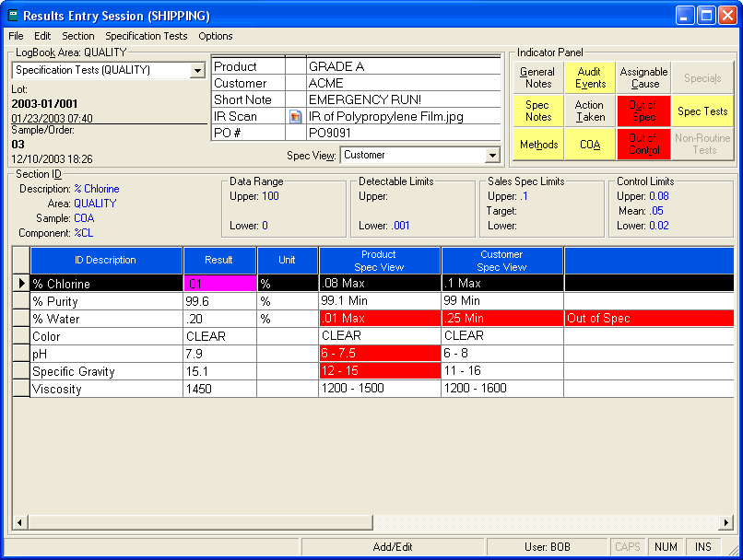Select the 99.6 Purity result cell
The image size is (743, 560).
pyautogui.click(x=220, y=301)
